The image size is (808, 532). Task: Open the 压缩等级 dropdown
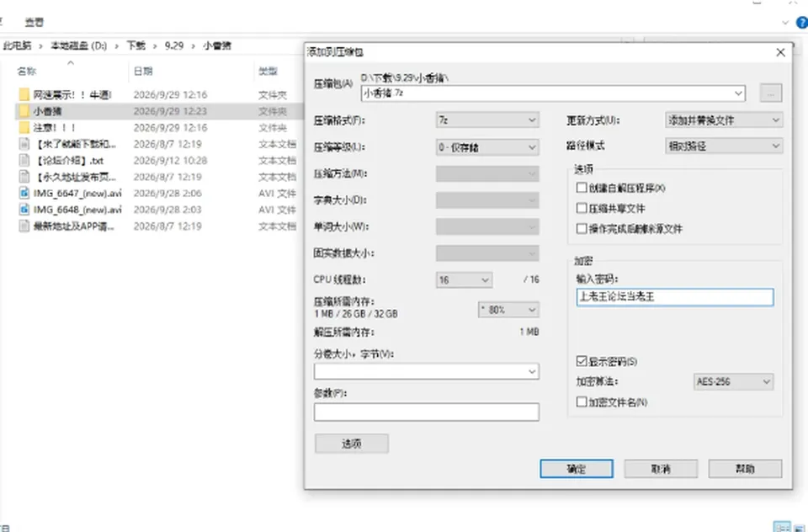click(487, 147)
